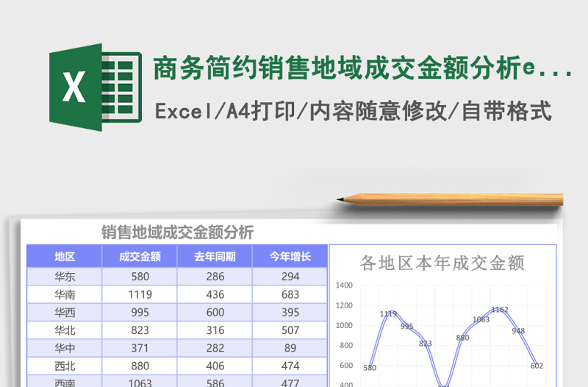The image size is (588, 387).
Task: Click the chart title 各地区本年成交金额
Action: pos(442,263)
